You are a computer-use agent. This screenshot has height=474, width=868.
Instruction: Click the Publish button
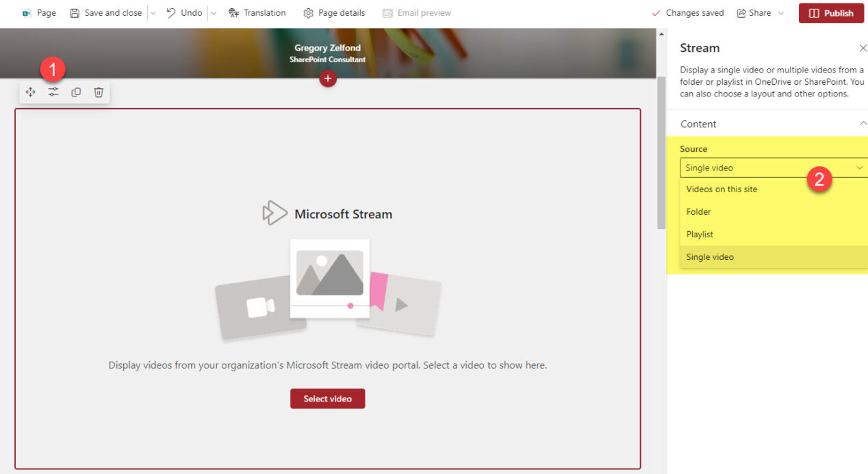[831, 12]
